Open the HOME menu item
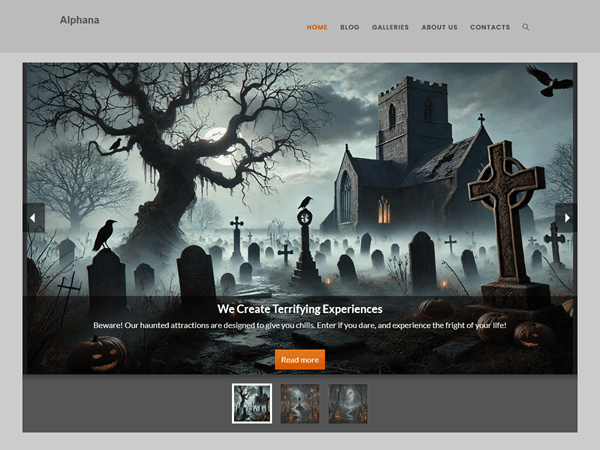The width and height of the screenshot is (600, 450). pos(317,27)
